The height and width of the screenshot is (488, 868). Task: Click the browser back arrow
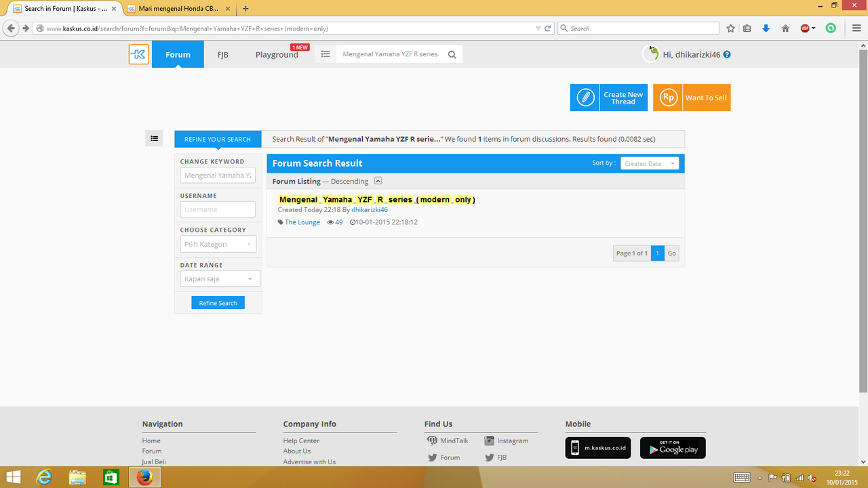click(11, 28)
